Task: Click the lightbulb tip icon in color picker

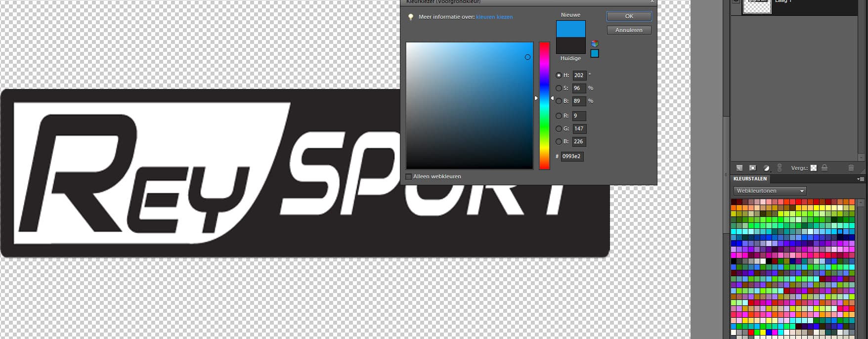Action: (x=410, y=17)
